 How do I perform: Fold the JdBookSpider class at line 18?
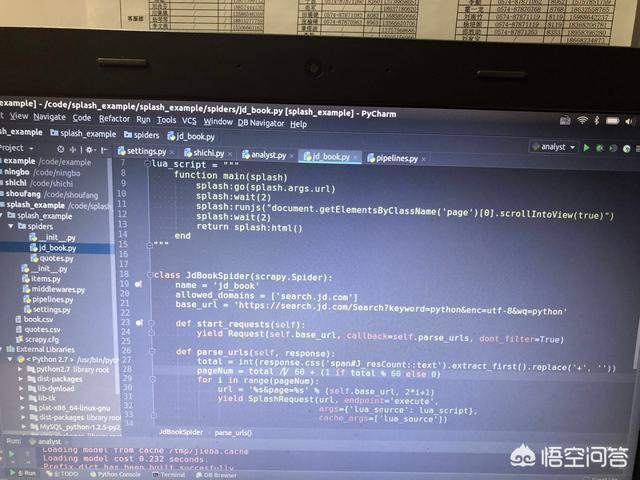150,275
